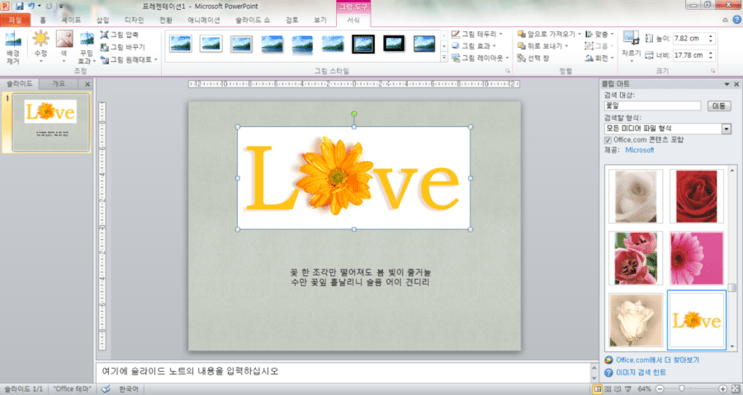
Task: Apply the black double-frame picture style
Action: coord(363,44)
